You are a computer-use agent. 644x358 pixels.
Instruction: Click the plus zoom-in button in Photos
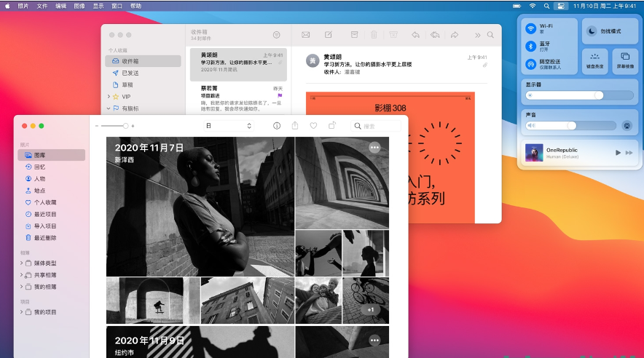pyautogui.click(x=133, y=126)
